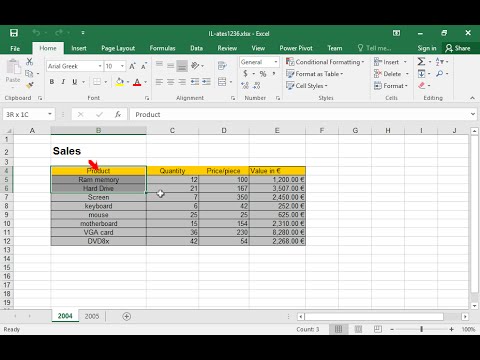Viewport: 480px width, 360px height.
Task: Click the Sign in link
Action: pyautogui.click(x=427, y=48)
